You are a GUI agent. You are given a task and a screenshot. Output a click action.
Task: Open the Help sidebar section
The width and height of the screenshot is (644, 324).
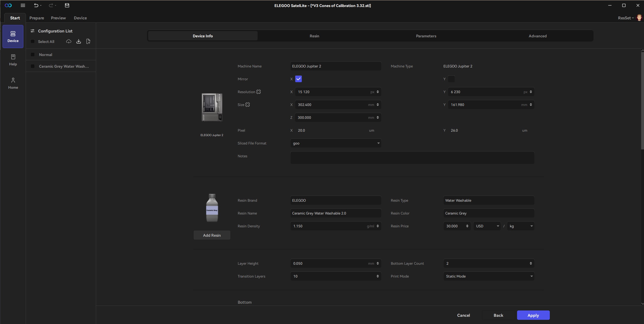13,60
